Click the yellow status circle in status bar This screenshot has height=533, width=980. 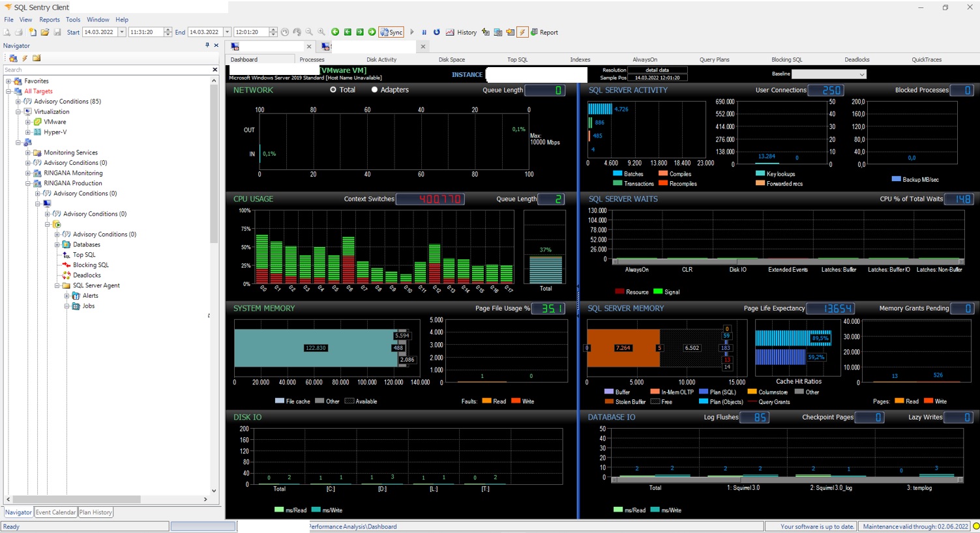coord(976,526)
